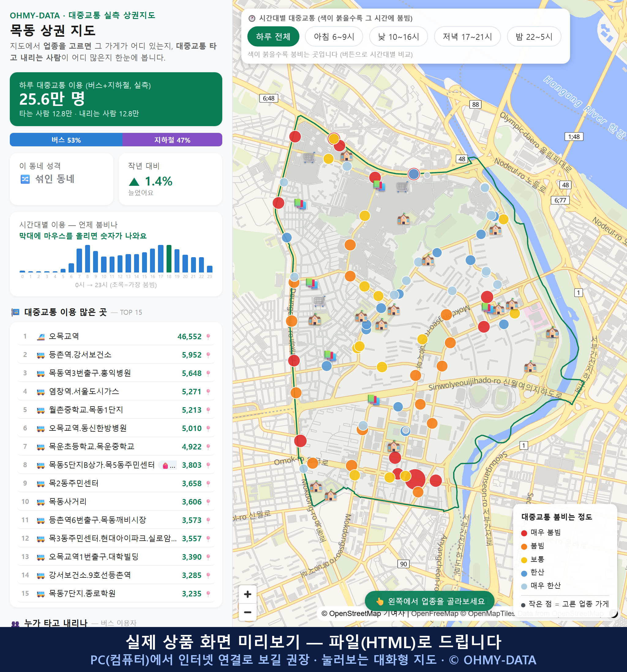Image resolution: width=627 pixels, height=672 pixels.
Task: Click the green hour-18 bar in chart
Action: click(x=169, y=259)
